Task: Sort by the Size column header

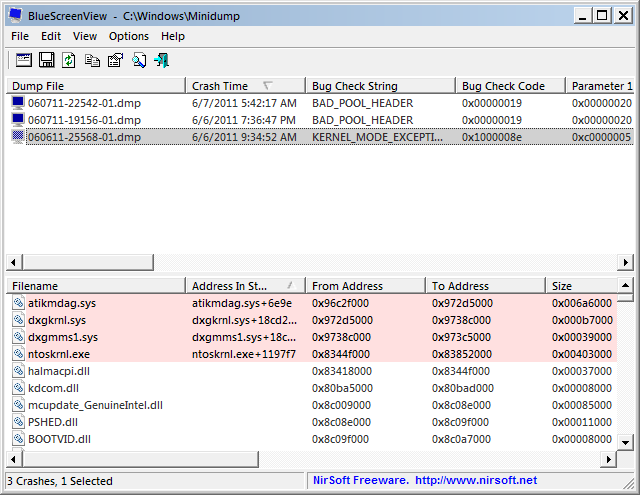Action: click(581, 286)
